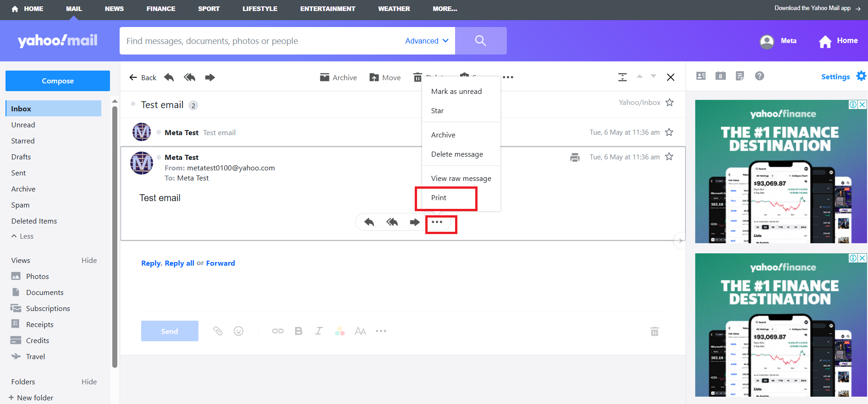Click the Compose button
Image resolution: width=868 pixels, height=404 pixels.
click(58, 81)
